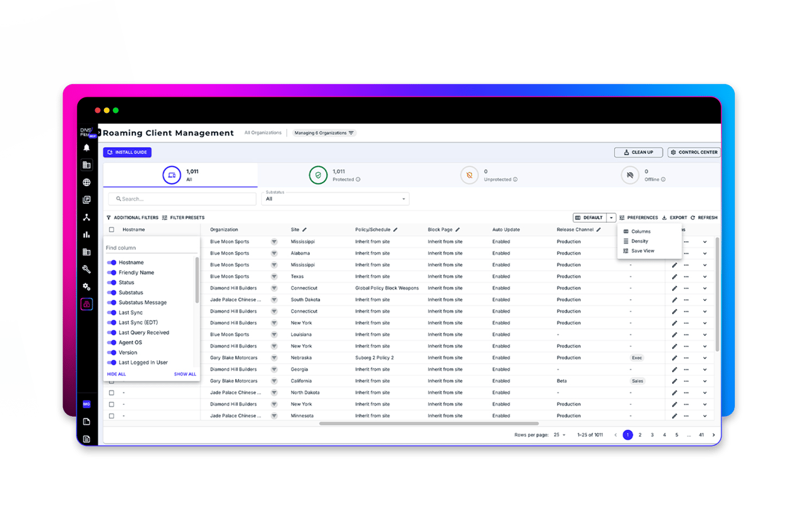798x532 pixels.
Task: Click Protected info icon
Action: point(358,180)
